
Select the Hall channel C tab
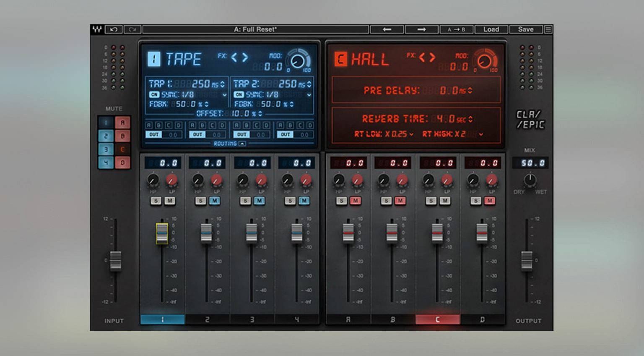438,319
